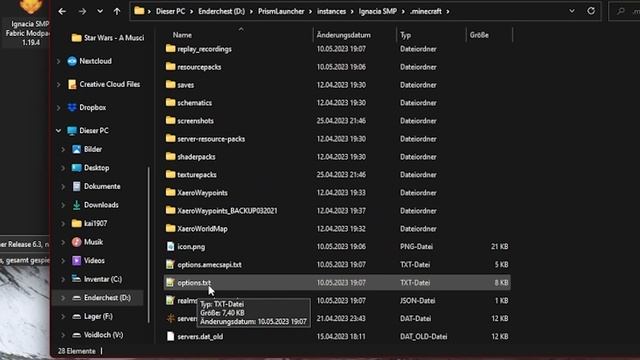Expand the Nextcloud tree node
Screen dimensions: 640x360
click(59, 61)
